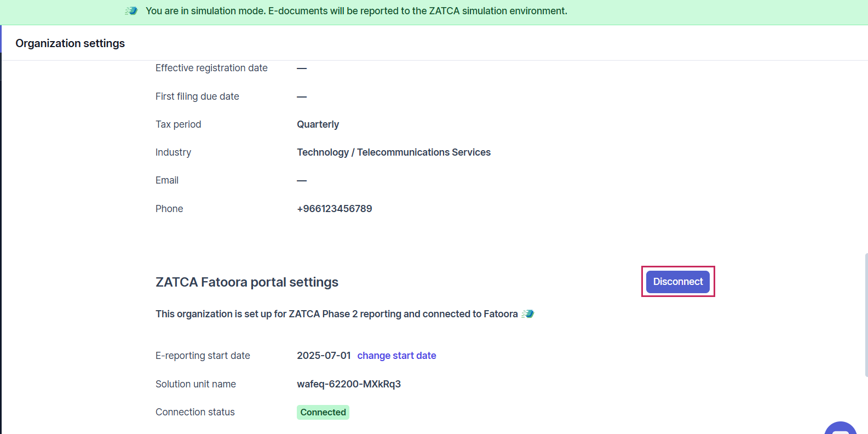
Task: Click the simulation mode banner message
Action: coord(357,11)
